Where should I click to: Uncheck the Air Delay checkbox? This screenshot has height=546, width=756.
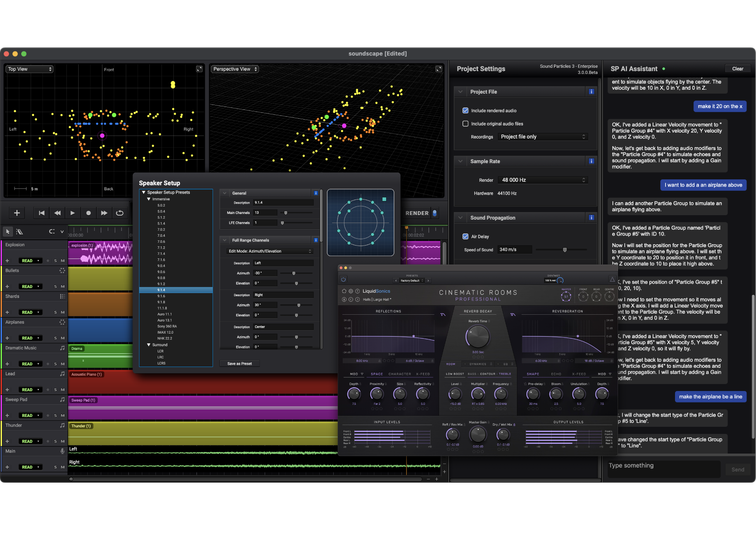(x=465, y=236)
